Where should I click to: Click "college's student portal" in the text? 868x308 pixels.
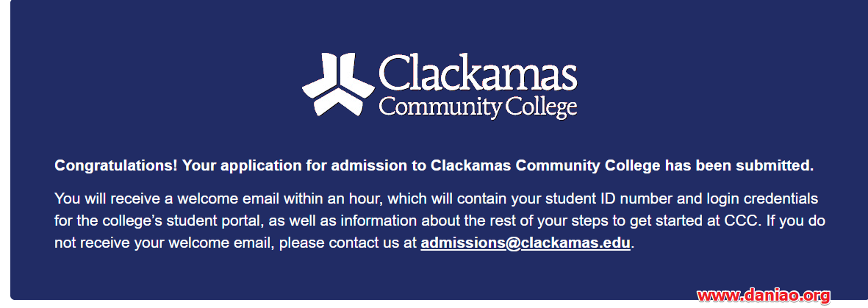click(x=172, y=221)
